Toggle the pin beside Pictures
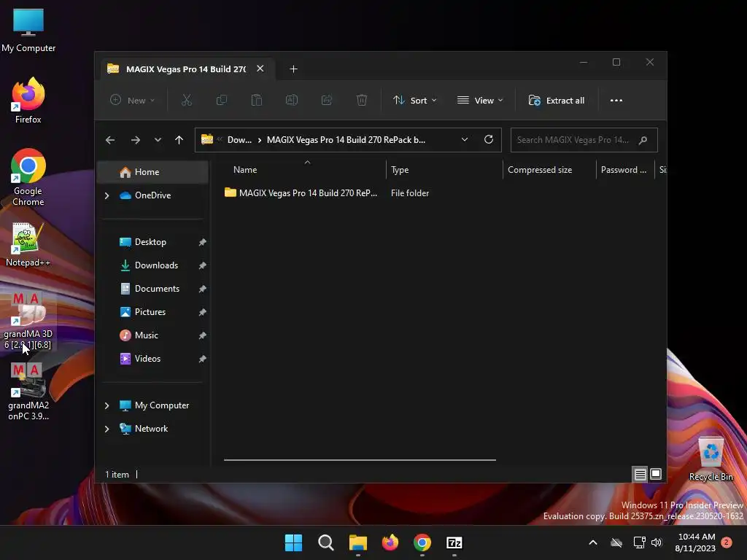Viewport: 747px width, 560px height. coord(203,312)
